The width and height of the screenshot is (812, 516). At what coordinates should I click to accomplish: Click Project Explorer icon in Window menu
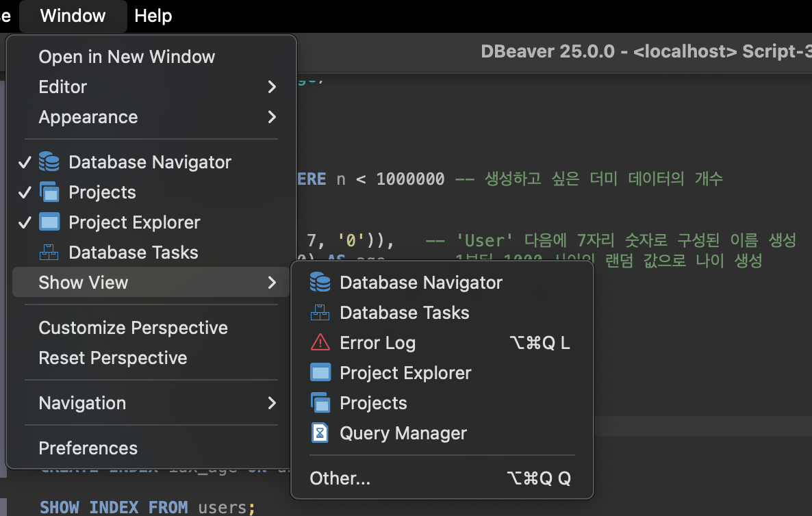click(49, 222)
